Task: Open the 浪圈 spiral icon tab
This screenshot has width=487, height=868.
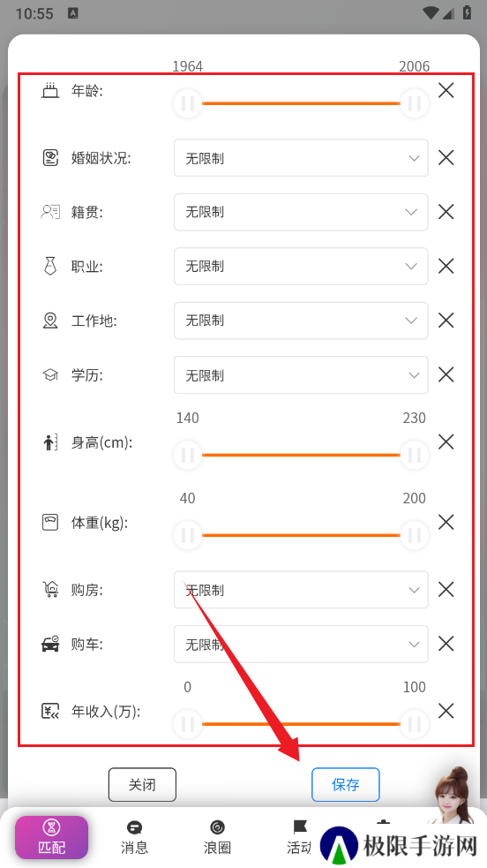Action: point(217,827)
